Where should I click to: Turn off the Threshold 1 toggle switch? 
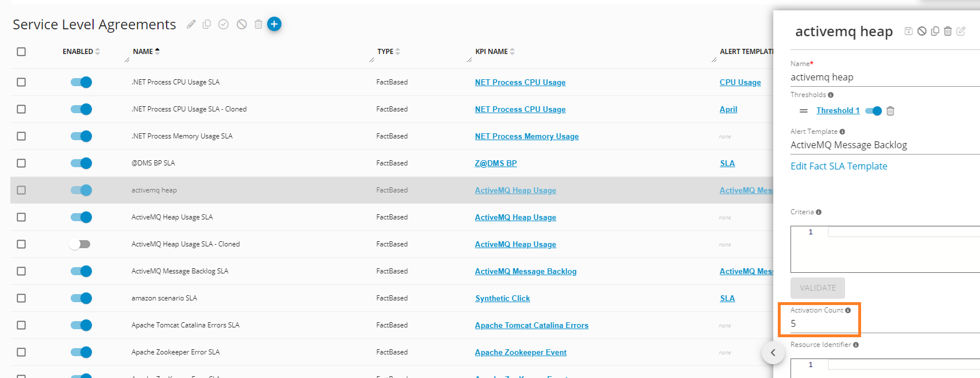point(873,111)
